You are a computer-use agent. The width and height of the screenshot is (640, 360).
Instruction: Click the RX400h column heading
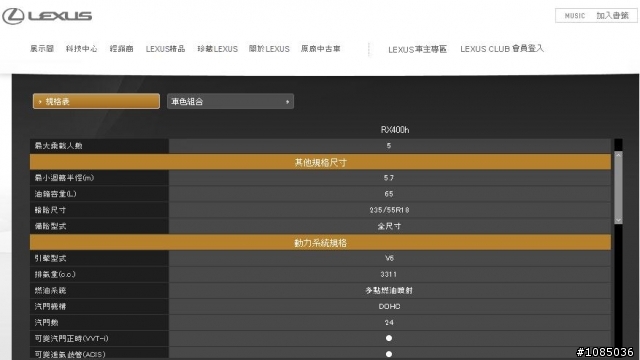pyautogui.click(x=395, y=130)
